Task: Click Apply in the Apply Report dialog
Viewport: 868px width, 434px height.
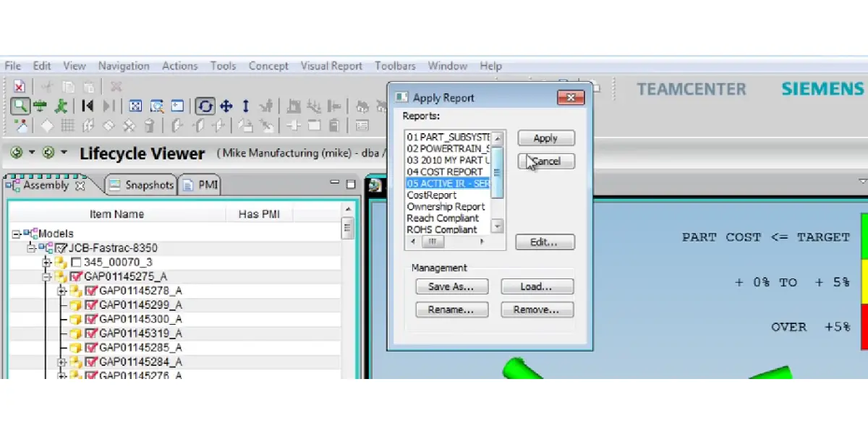Action: [545, 138]
